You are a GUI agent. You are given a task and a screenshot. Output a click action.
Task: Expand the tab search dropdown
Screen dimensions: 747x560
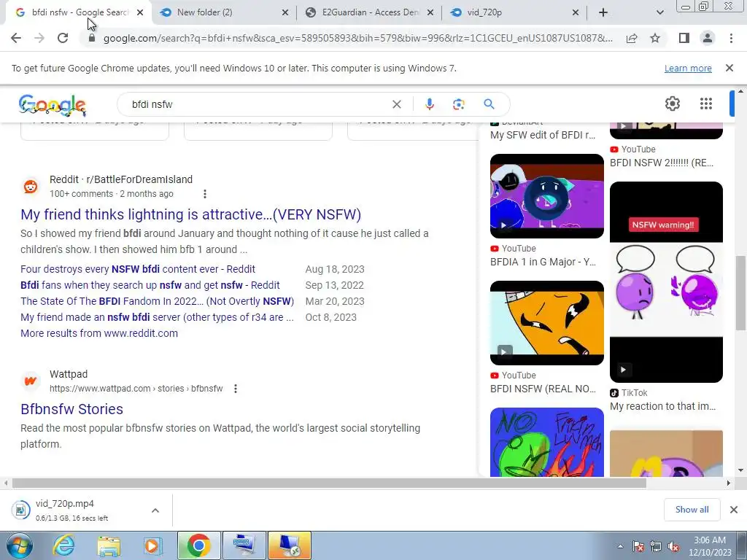pyautogui.click(x=659, y=12)
